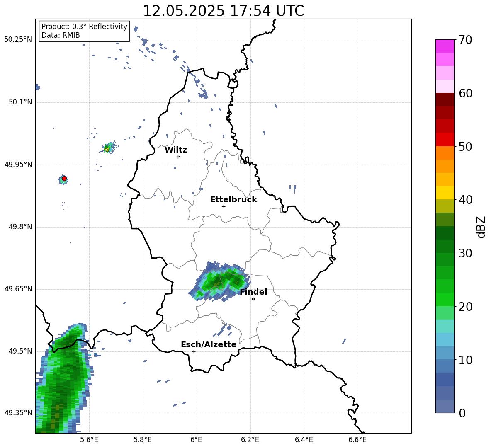Pick the yellow swatch above 40 dBZ
Image resolution: width=491 pixels, height=448 pixels.
pyautogui.click(x=445, y=193)
